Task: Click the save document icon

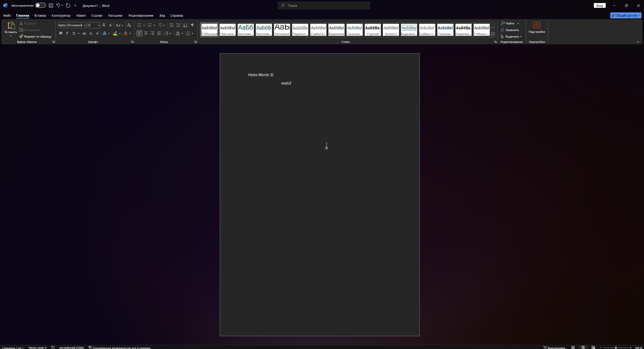Action: (51, 6)
